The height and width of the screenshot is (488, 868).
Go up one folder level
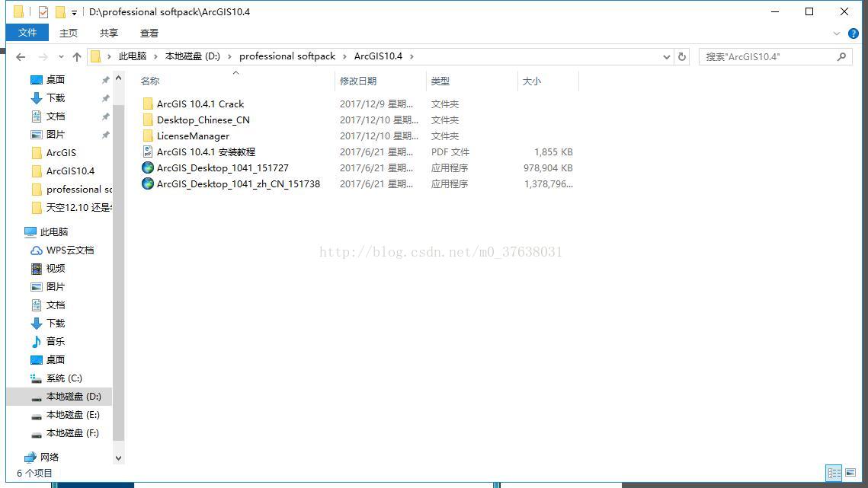click(77, 56)
